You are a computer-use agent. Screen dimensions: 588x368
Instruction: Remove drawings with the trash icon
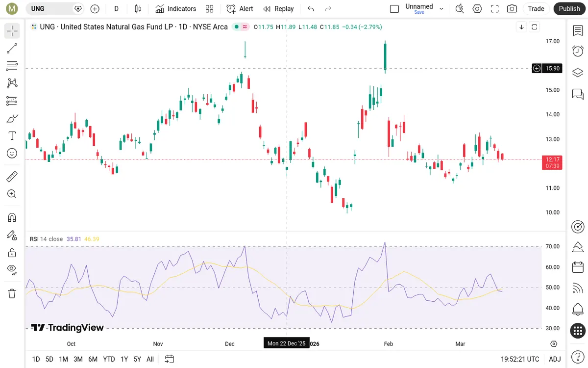12,293
